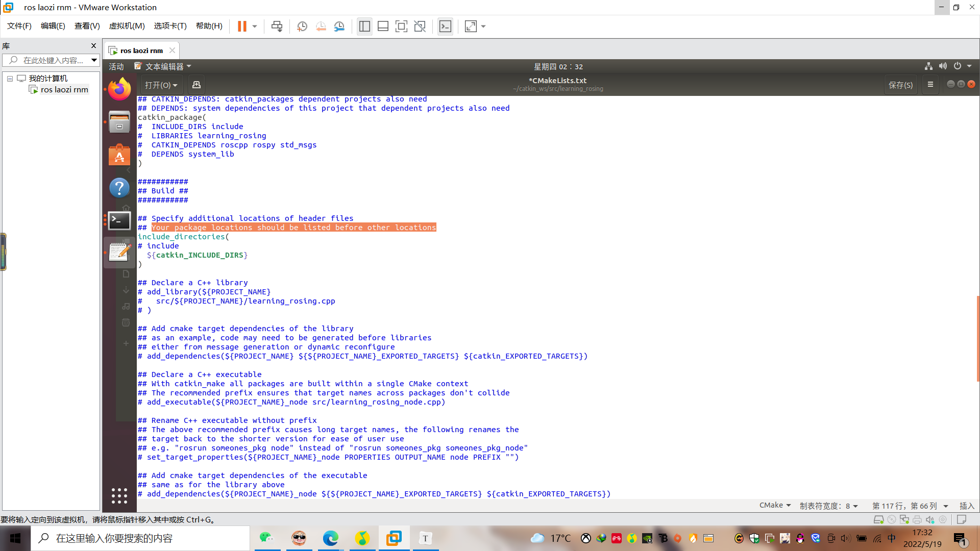Image resolution: width=980 pixels, height=551 pixels.
Task: Toggle the 中 input method indicator
Action: 892,538
